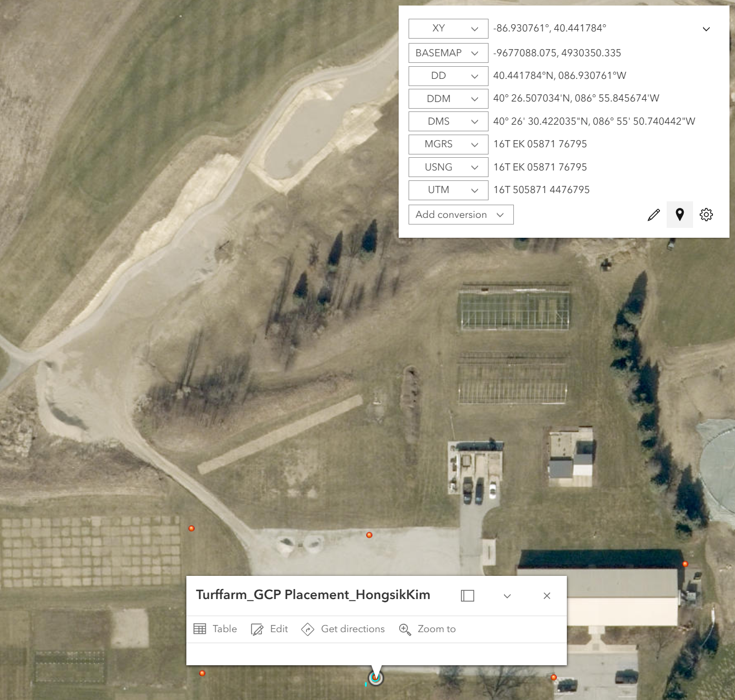Viewport: 735px width, 700px height.
Task: Click UTM value 16T 505871 4476795
Action: coord(541,190)
